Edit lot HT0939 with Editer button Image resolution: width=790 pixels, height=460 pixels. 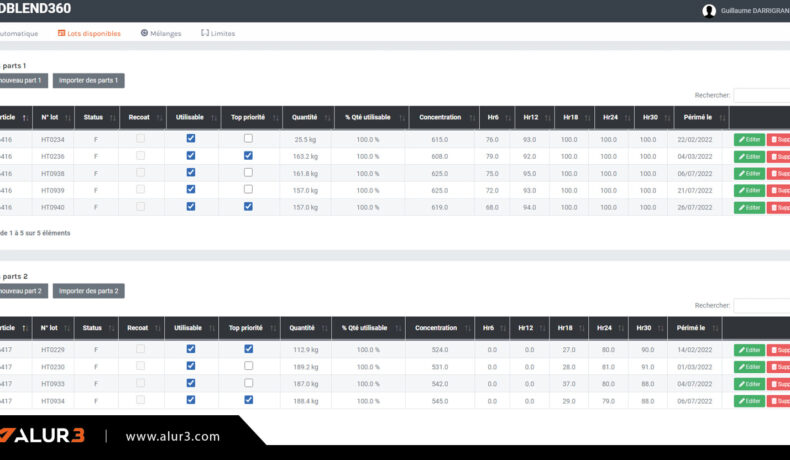pyautogui.click(x=749, y=190)
